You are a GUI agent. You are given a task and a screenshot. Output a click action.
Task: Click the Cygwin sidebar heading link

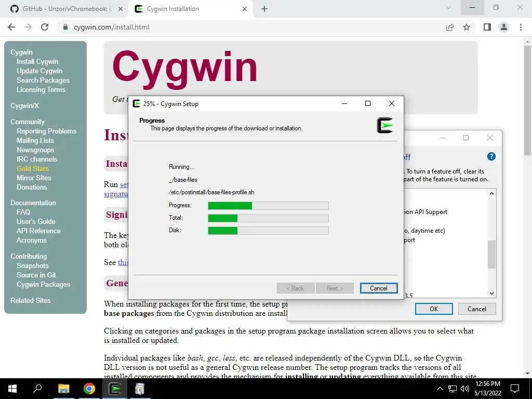(x=21, y=52)
